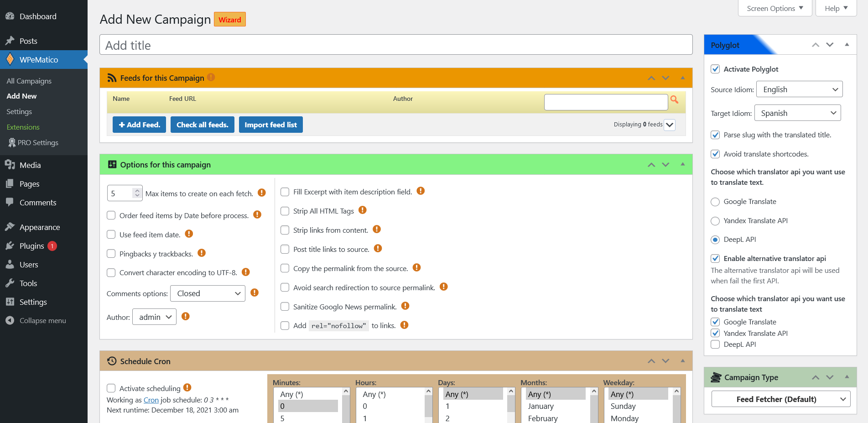Viewport: 868px width, 423px height.
Task: Click help icon for Avoid search redirection
Action: tap(444, 287)
